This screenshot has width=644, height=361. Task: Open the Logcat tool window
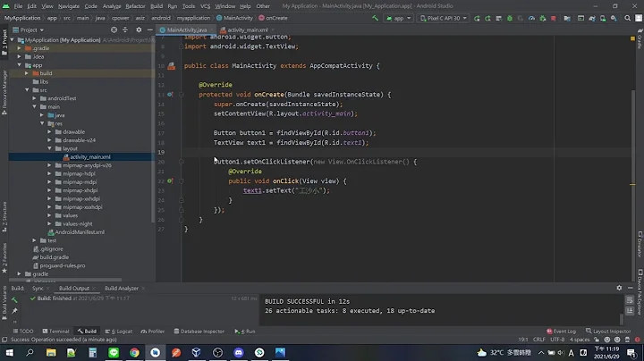(x=119, y=332)
